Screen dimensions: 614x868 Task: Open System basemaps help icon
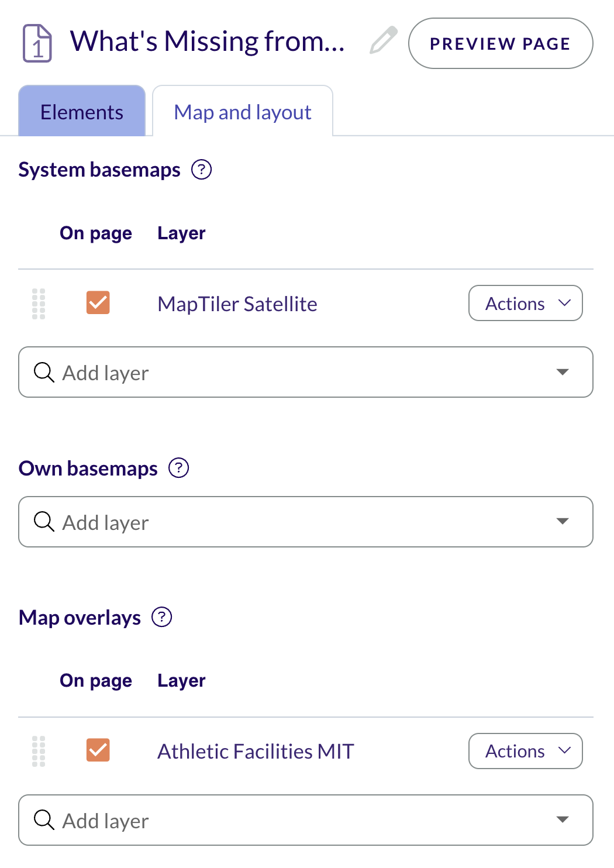202,170
